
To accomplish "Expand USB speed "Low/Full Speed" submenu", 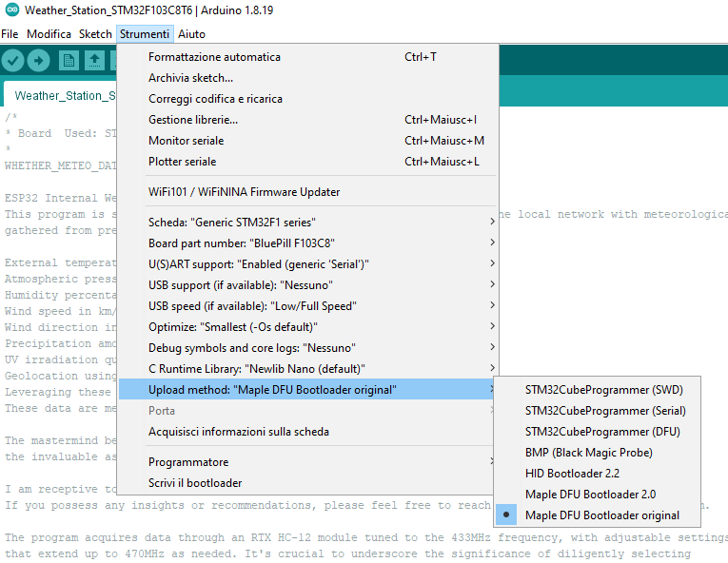I will tap(307, 306).
